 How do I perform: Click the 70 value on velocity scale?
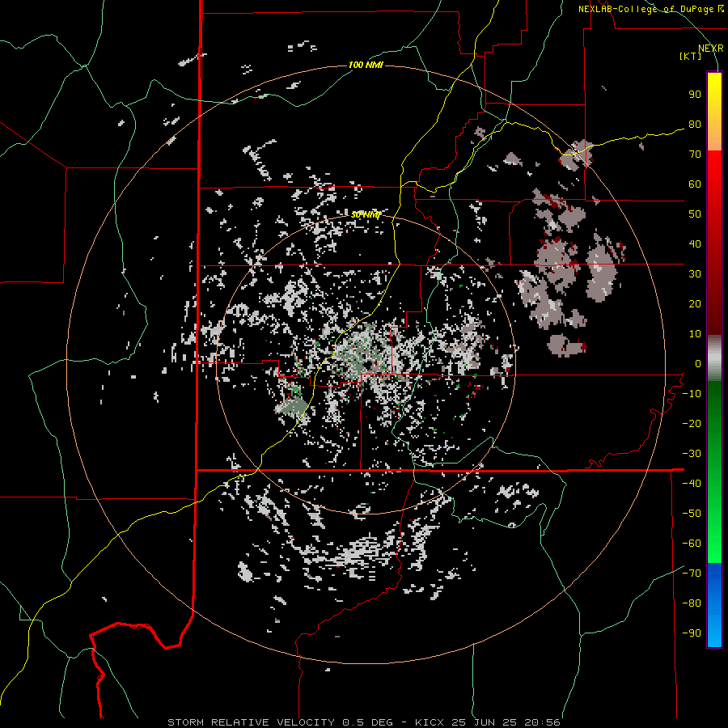tap(695, 154)
